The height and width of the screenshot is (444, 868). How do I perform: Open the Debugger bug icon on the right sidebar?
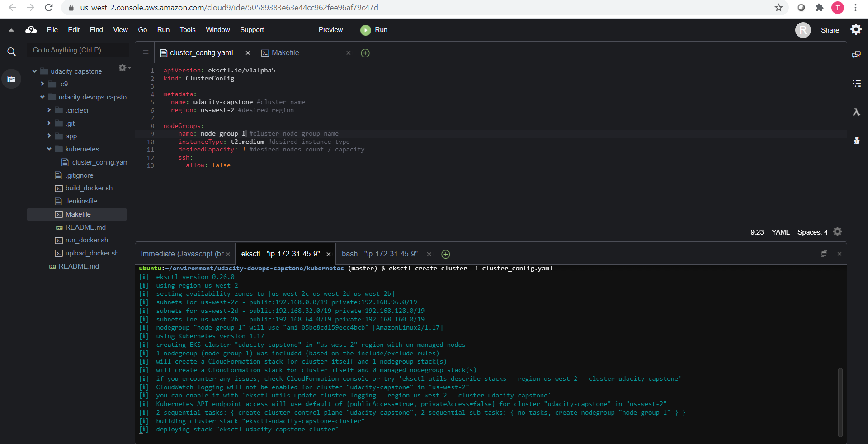coord(856,141)
